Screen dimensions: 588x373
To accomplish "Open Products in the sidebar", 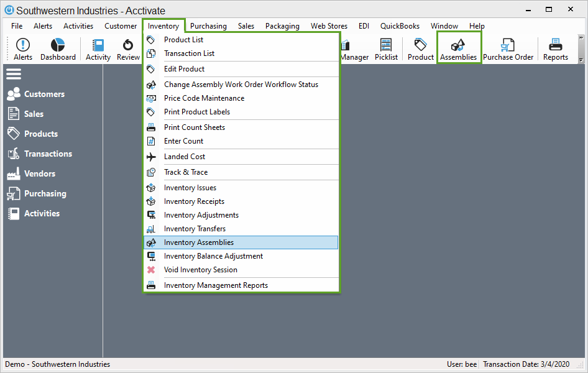I will (x=32, y=134).
